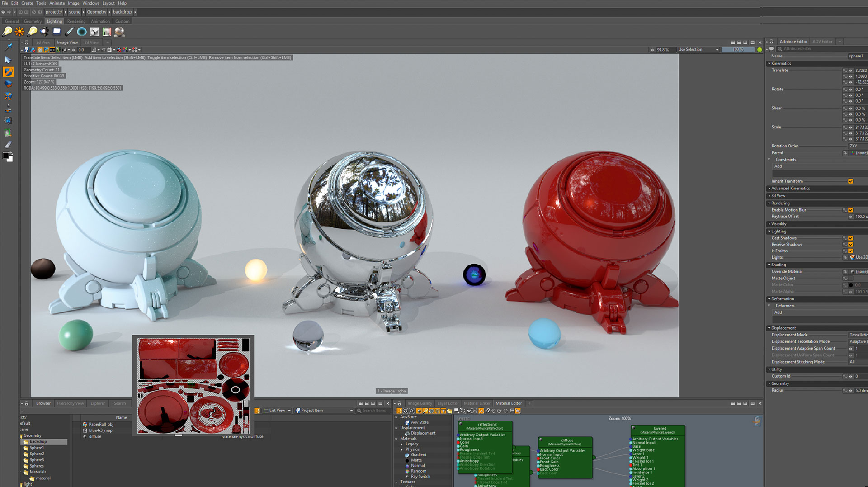
Task: Click the forward navigation arrow
Action: 9,12
